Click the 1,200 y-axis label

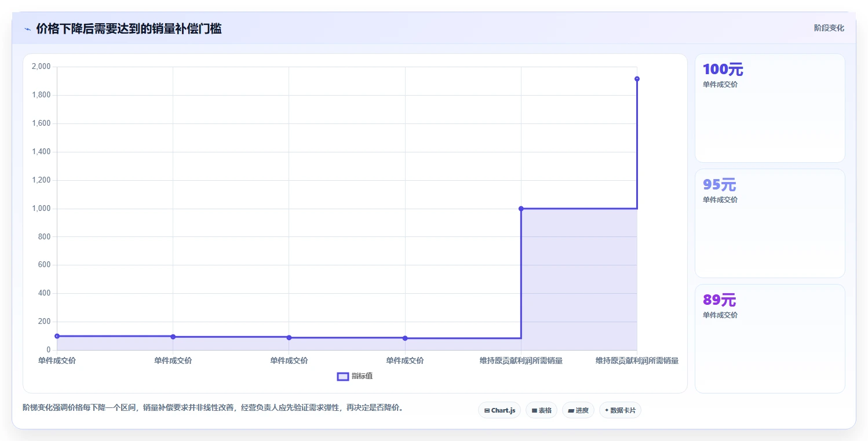(41, 180)
